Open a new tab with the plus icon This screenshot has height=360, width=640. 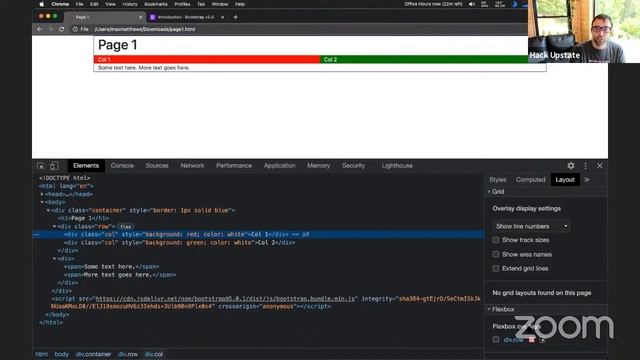click(236, 17)
